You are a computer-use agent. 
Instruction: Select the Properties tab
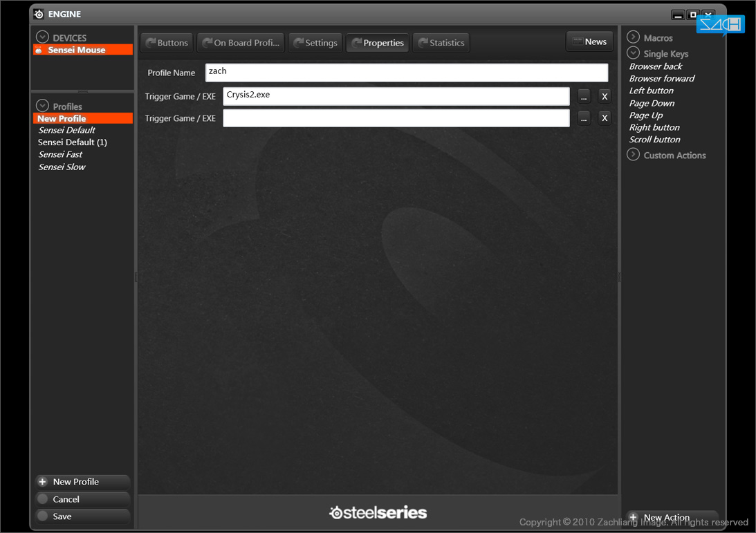click(378, 43)
